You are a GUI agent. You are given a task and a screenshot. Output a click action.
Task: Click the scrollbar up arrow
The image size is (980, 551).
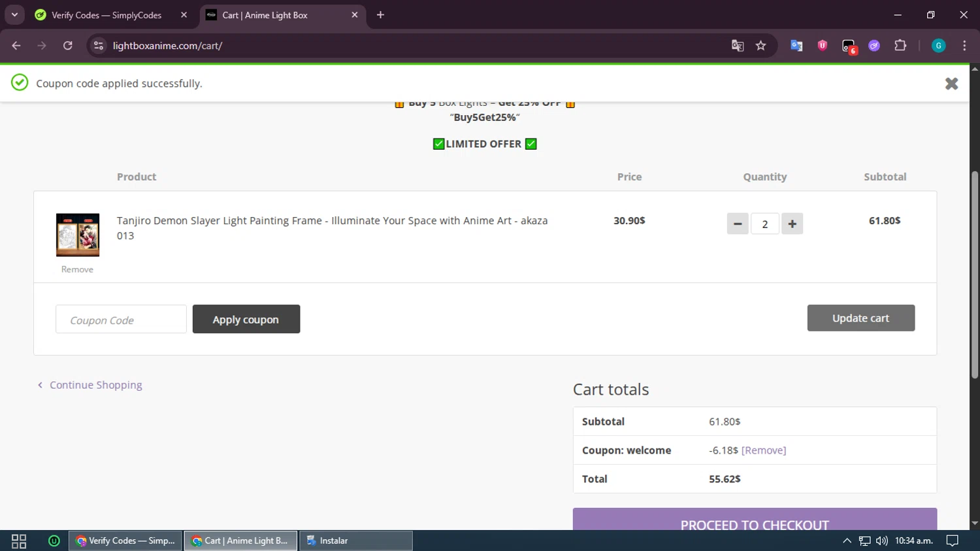[975, 68]
